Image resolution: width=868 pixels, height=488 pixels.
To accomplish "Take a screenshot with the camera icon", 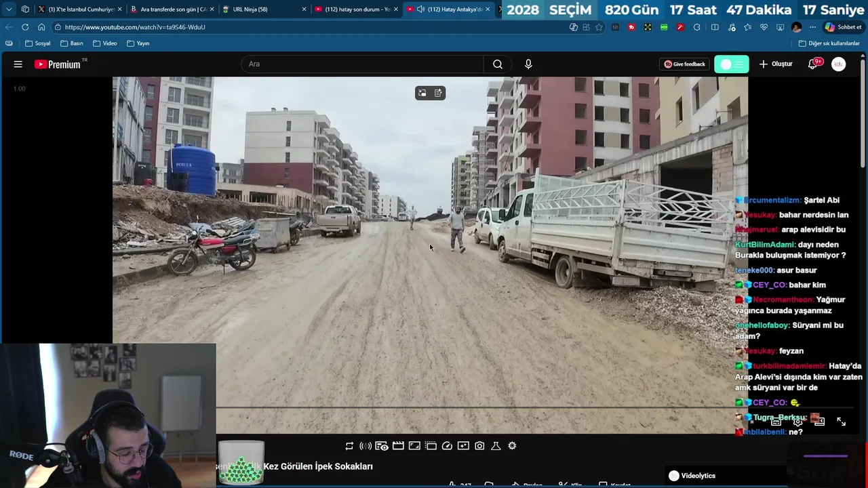I will click(x=479, y=446).
